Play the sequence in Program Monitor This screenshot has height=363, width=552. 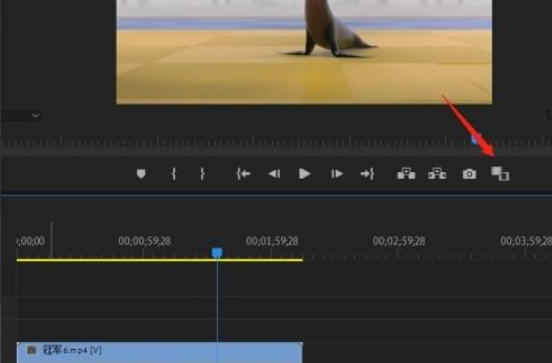[x=305, y=174]
